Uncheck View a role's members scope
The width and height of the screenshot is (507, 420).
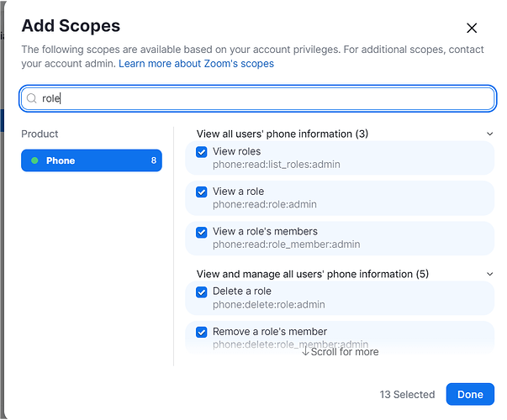coord(202,232)
